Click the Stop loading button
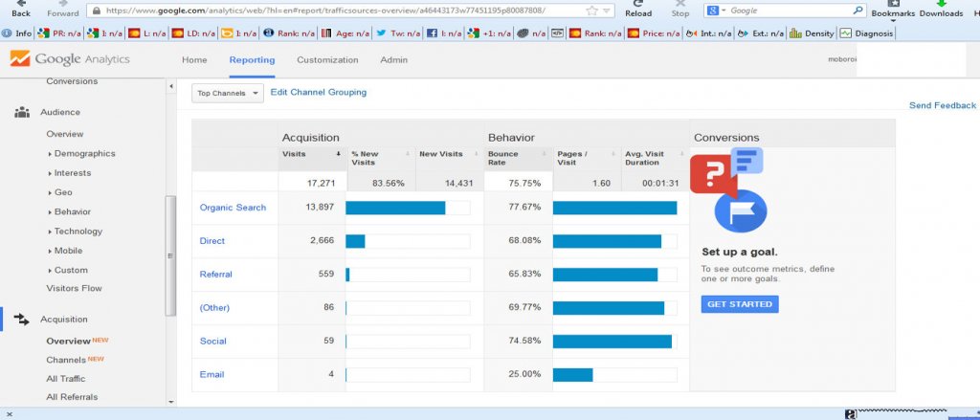Image resolution: width=980 pixels, height=420 pixels. [680, 9]
